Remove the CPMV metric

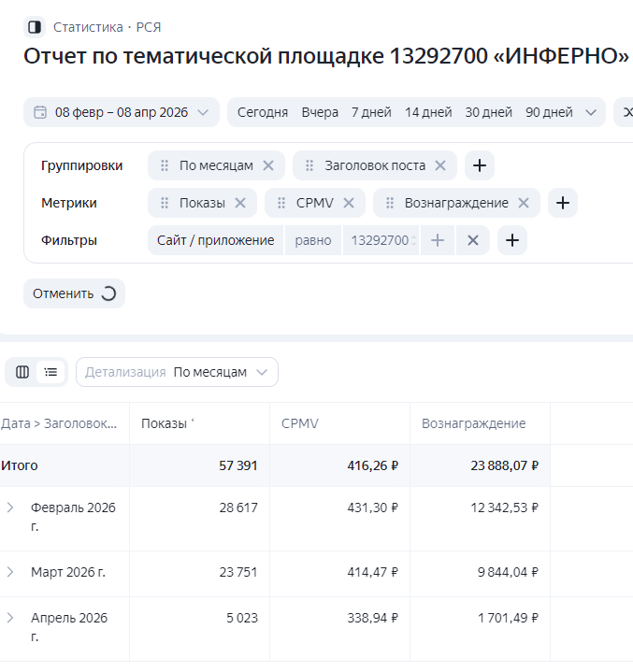tap(349, 203)
